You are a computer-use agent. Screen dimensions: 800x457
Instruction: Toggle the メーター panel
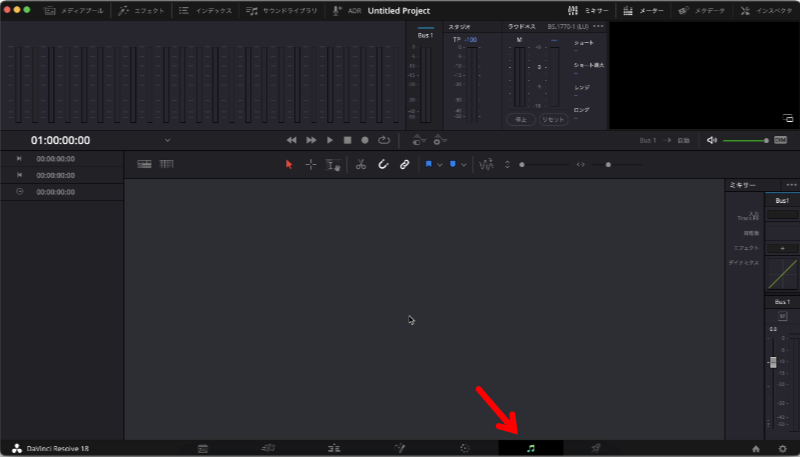[643, 11]
